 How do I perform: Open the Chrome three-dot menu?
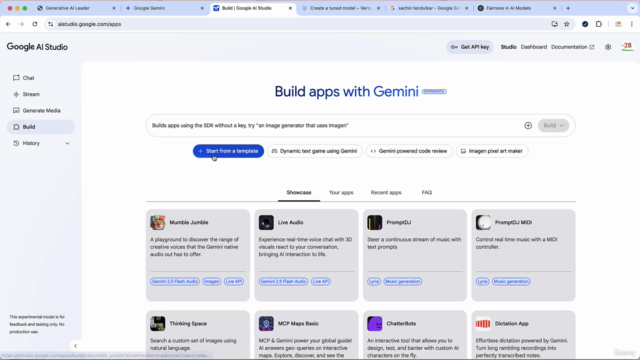pyautogui.click(x=631, y=24)
